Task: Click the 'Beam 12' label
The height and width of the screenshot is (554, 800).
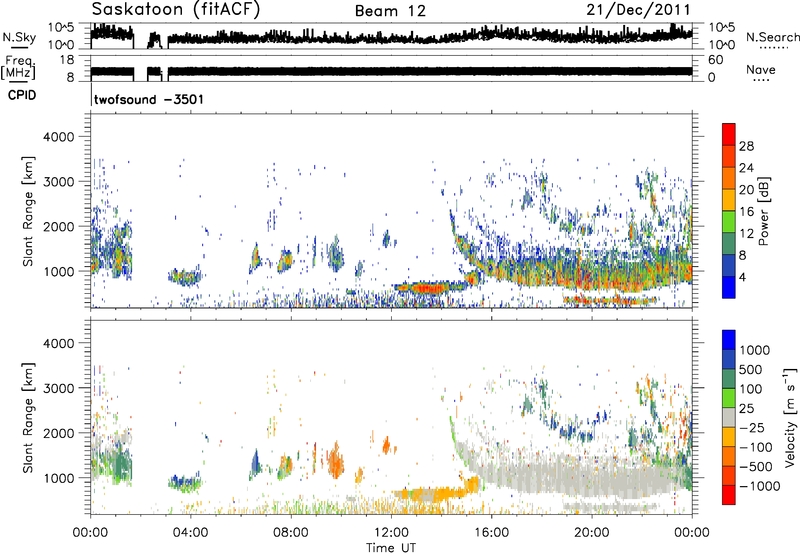Action: tap(390, 11)
